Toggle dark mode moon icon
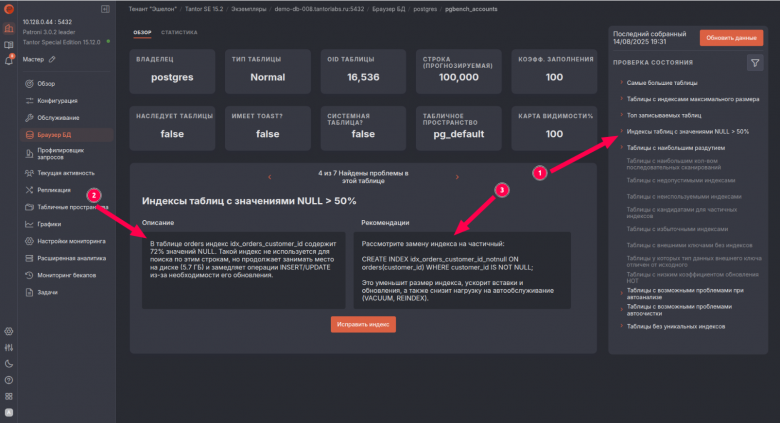 pos(9,364)
